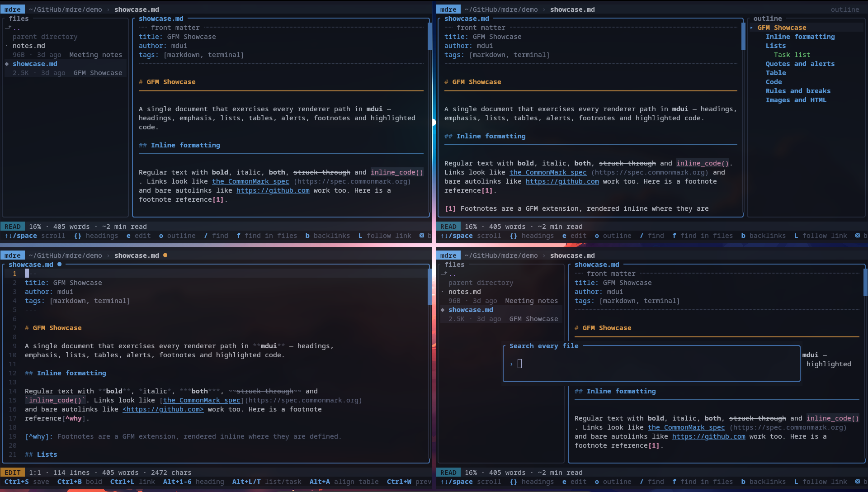The height and width of the screenshot is (492, 868).
Task: Click the mdre badge in the EDIT pane header
Action: tap(13, 255)
